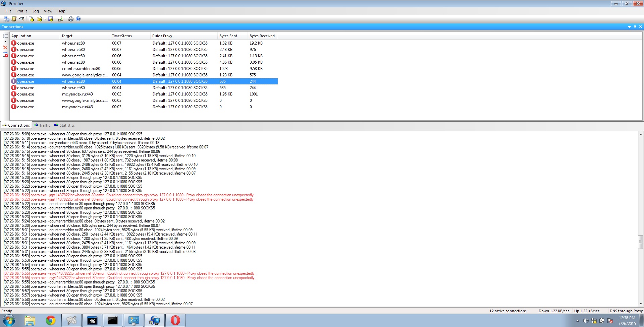644x327 pixels.
Task: Open the network warning tray icon
Action: point(594,321)
